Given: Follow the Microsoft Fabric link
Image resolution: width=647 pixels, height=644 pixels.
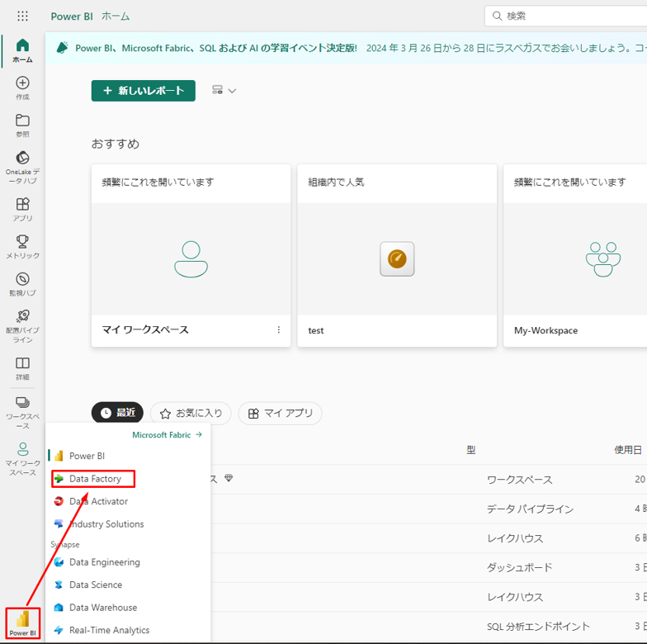Looking at the screenshot, I should pyautogui.click(x=167, y=435).
